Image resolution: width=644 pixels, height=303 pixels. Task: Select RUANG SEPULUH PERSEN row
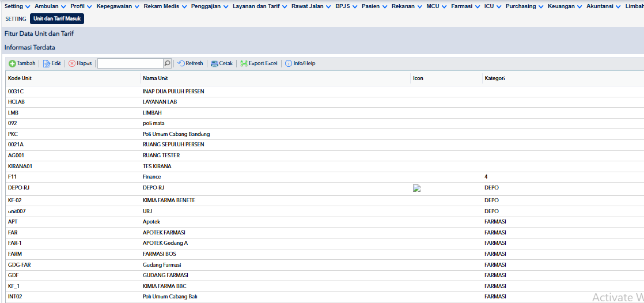[325, 145]
